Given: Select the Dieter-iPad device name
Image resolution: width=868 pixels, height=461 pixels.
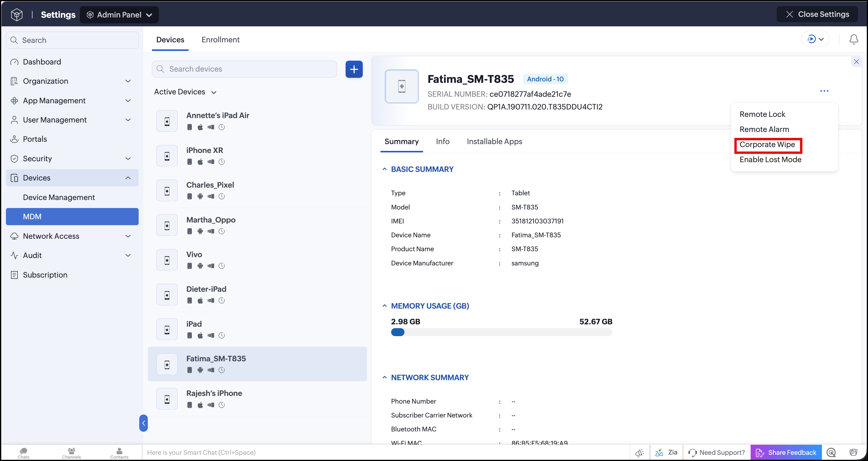Looking at the screenshot, I should point(206,289).
